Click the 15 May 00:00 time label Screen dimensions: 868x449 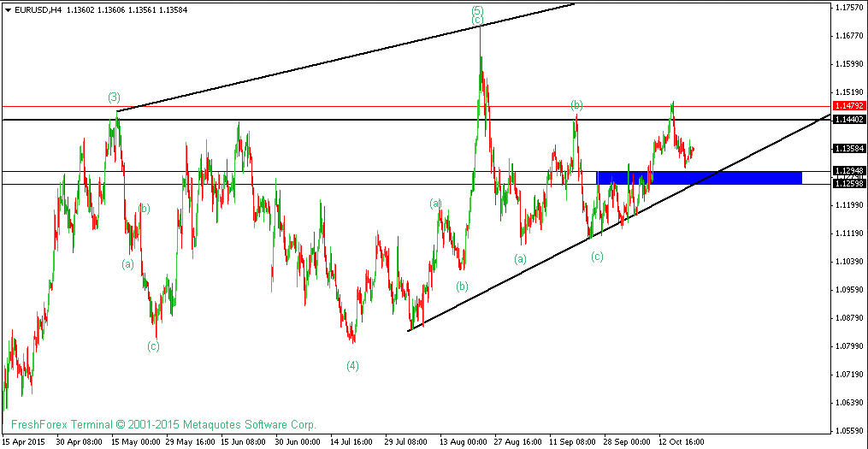[135, 442]
